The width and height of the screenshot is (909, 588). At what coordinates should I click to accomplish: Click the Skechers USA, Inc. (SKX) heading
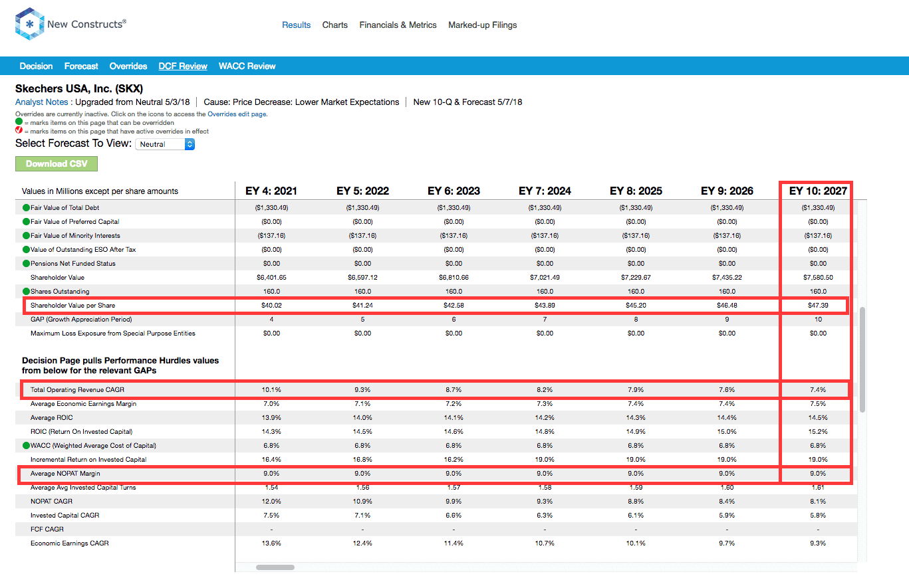tap(79, 88)
